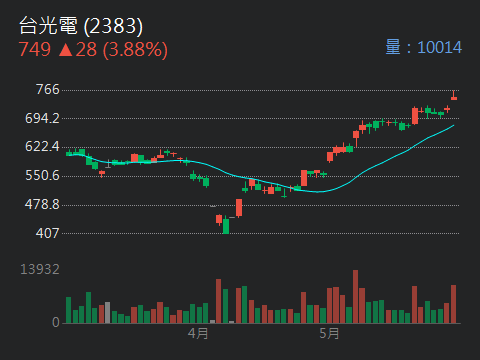Click the lowest green candlestick near 407
Viewport: 480px width, 360px height.
tap(226, 225)
